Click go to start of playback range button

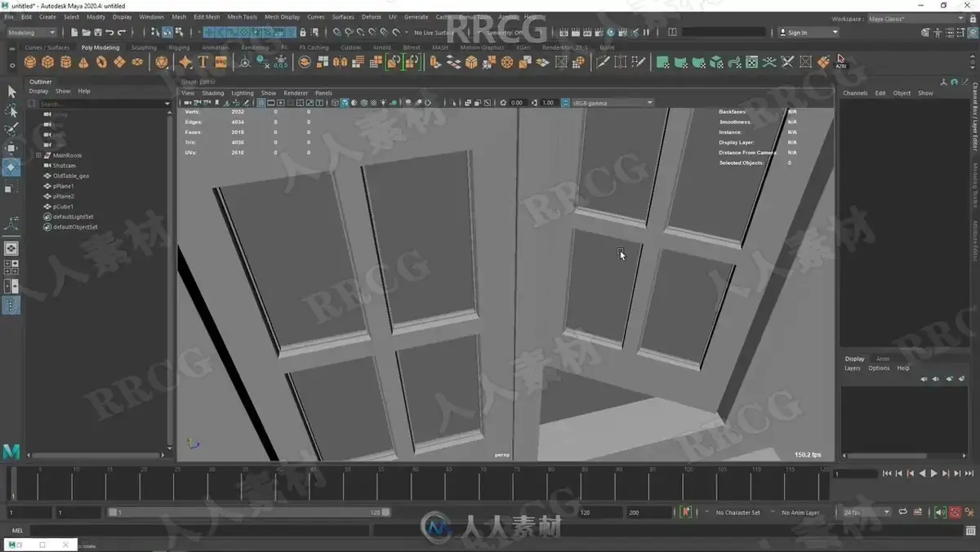pyautogui.click(x=887, y=474)
